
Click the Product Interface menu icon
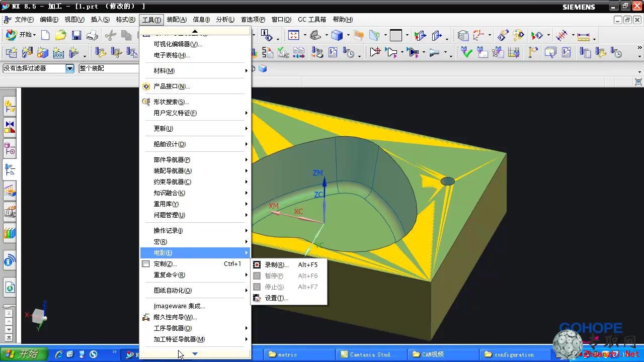coord(146,86)
